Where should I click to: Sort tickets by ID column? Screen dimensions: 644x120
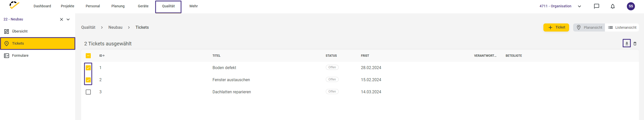pos(102,56)
